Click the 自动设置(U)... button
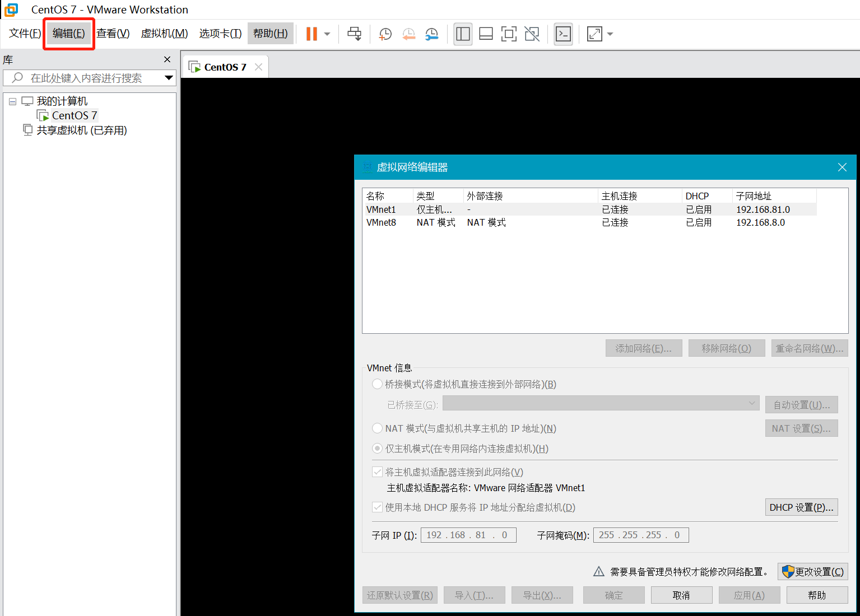 point(802,405)
